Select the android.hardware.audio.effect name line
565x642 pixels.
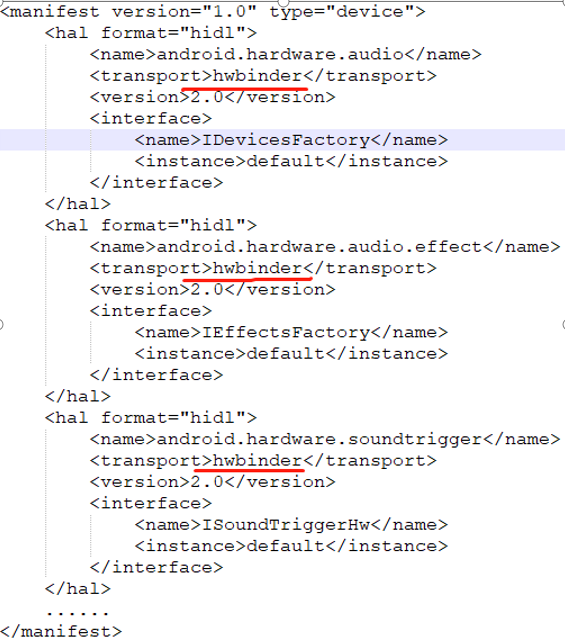pyautogui.click(x=325, y=247)
